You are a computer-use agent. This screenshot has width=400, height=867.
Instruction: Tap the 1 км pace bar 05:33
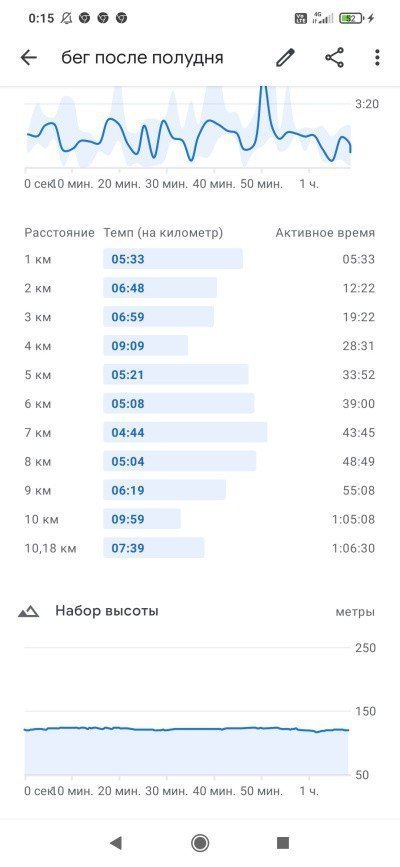(x=173, y=259)
